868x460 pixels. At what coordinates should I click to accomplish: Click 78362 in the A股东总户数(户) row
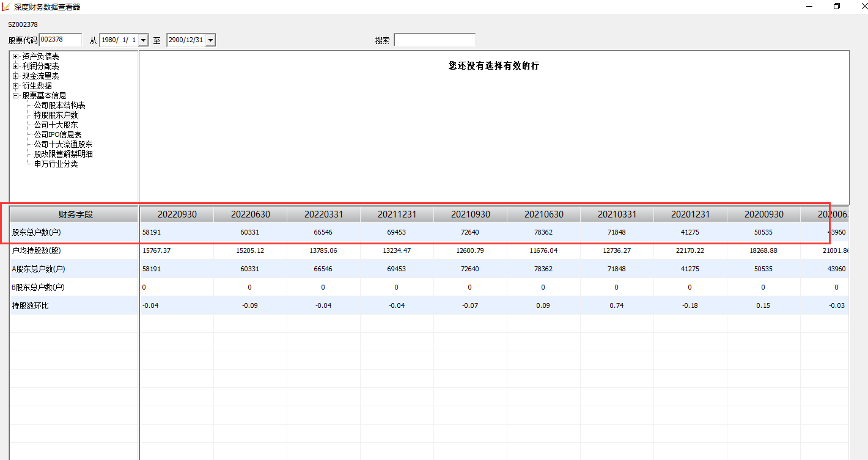coord(543,269)
